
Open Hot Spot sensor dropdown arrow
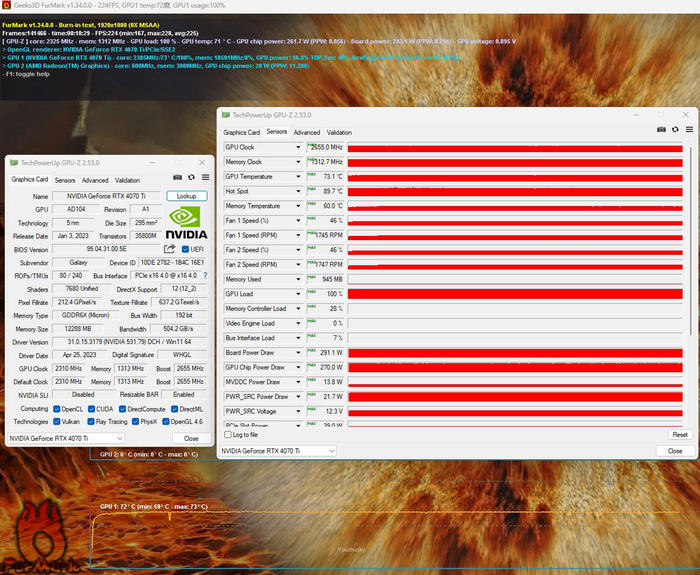tap(298, 192)
